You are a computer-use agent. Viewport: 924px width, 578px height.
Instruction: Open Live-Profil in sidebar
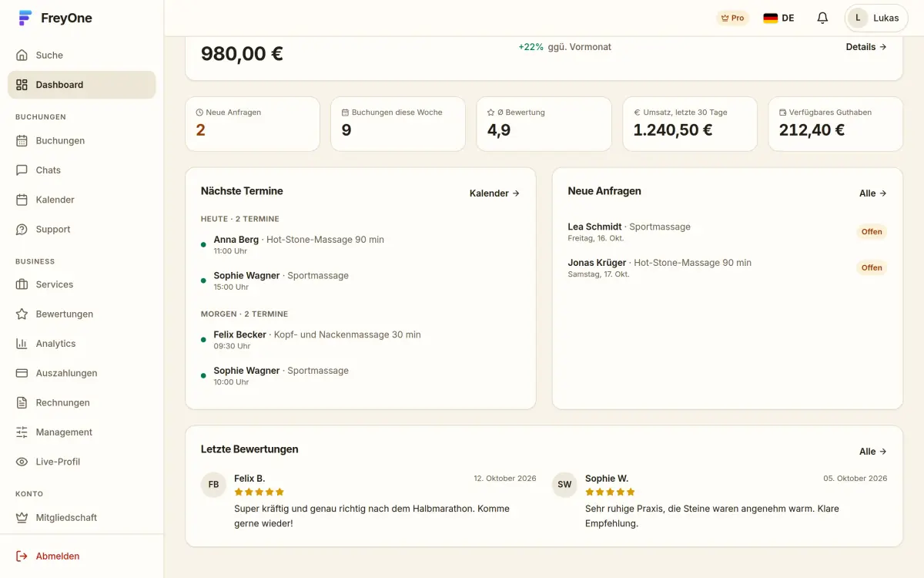[x=82, y=462]
